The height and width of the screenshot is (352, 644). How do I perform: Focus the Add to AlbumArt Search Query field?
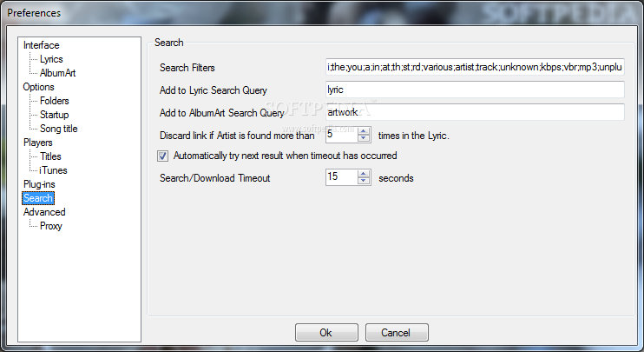click(475, 112)
